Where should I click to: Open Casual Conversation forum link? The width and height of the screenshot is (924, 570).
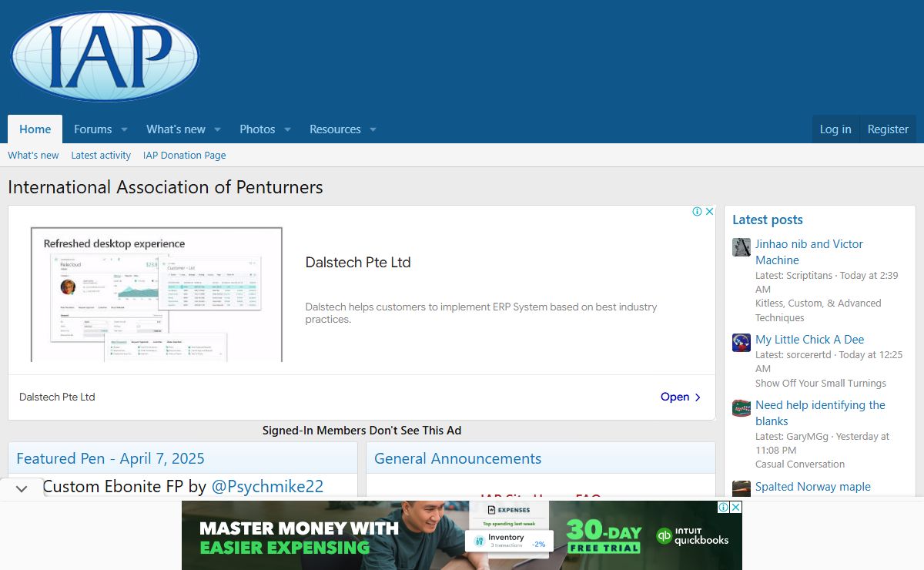pos(800,464)
